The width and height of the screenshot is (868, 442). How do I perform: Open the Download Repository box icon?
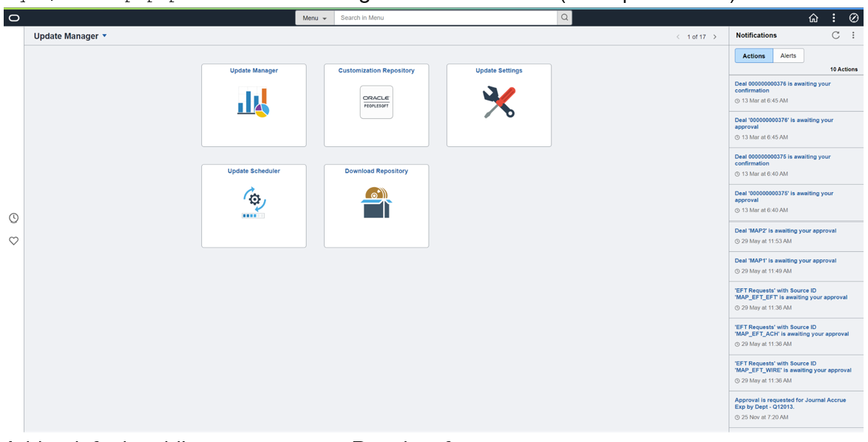[x=376, y=203]
